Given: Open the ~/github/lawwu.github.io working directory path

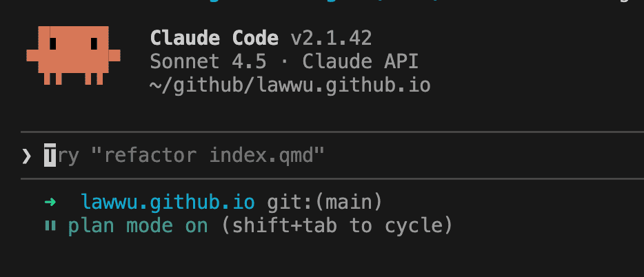Looking at the screenshot, I should pos(290,87).
